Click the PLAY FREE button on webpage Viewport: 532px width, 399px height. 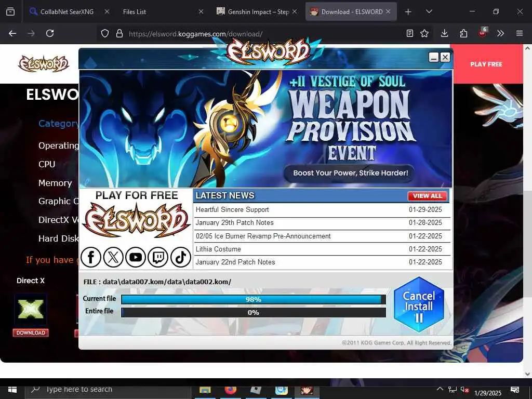click(x=486, y=64)
